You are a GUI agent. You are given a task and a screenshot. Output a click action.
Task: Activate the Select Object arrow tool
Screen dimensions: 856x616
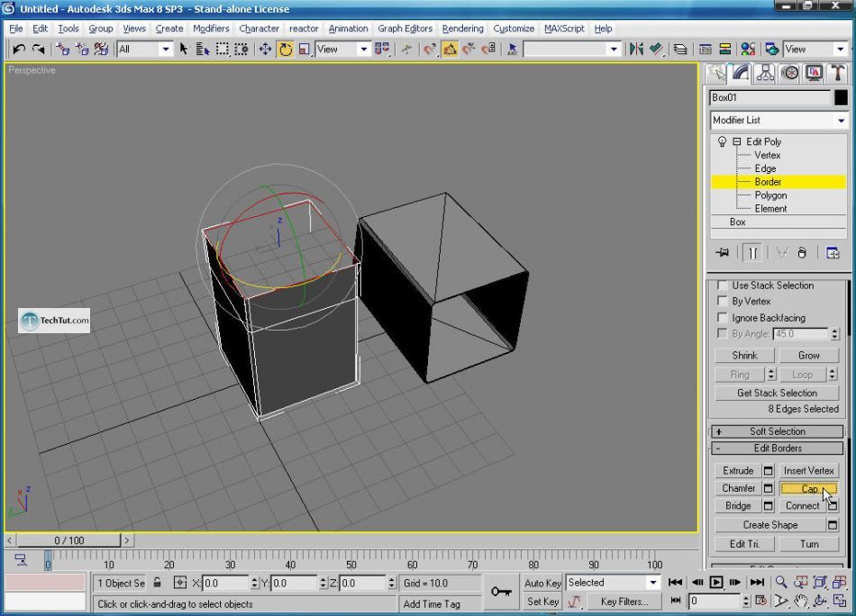click(x=184, y=50)
